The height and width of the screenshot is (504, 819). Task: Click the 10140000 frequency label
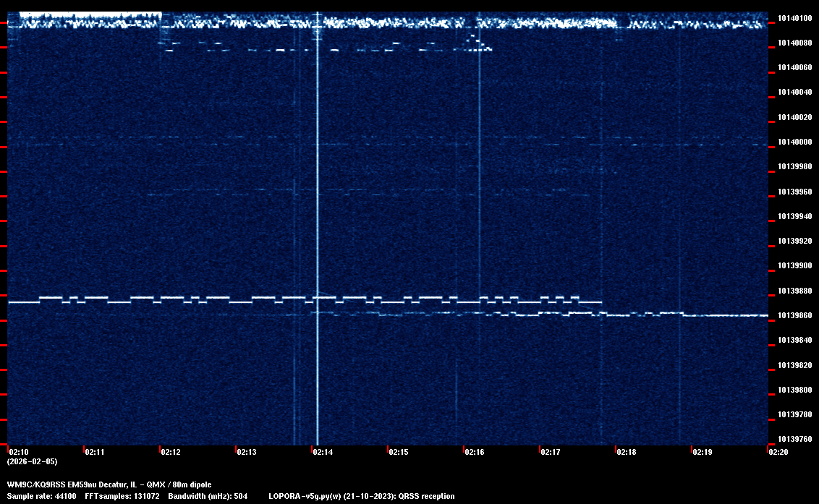(794, 142)
